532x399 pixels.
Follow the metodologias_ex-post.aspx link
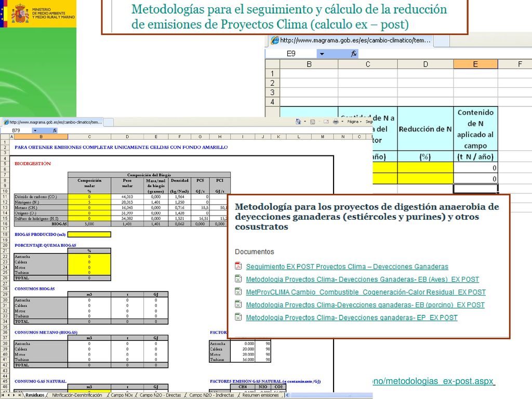tap(433, 381)
